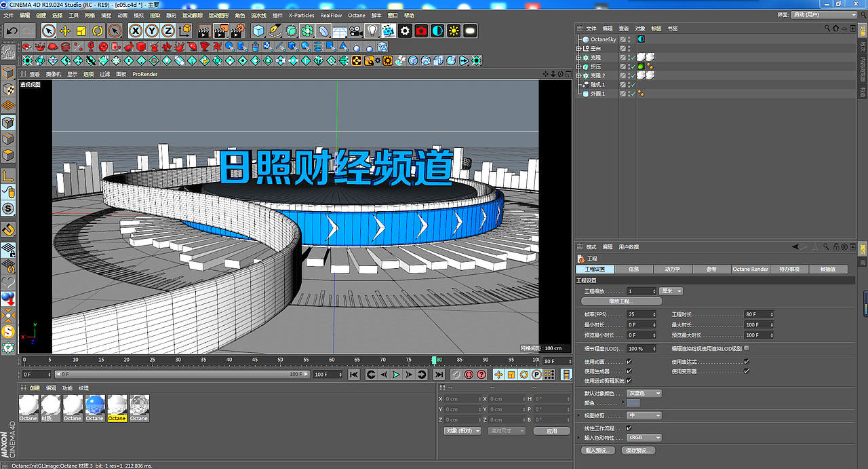This screenshot has height=469, width=868.
Task: Select the OctaneSky object
Action: click(x=604, y=39)
